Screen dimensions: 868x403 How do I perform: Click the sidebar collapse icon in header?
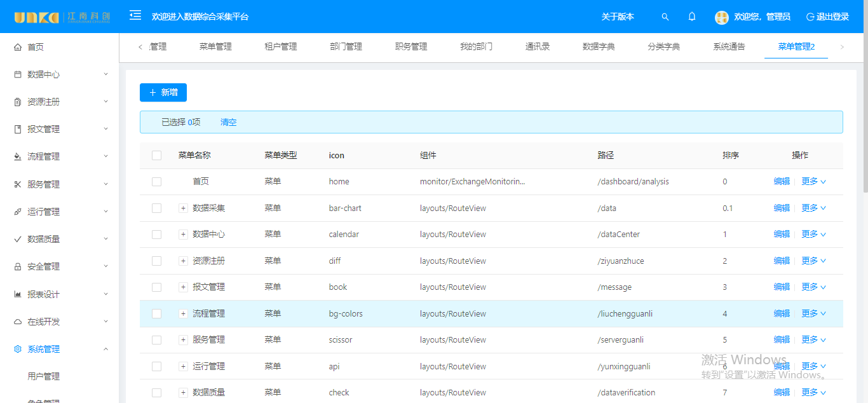135,15
